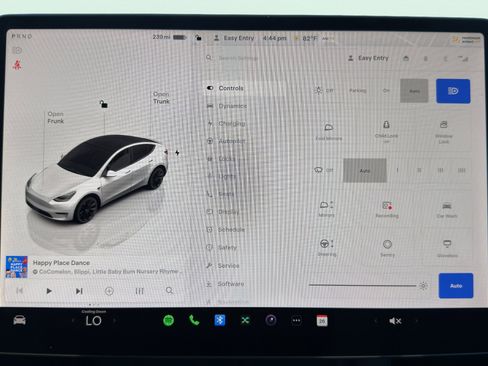This screenshot has width=488, height=366.
Task: Open the dashcam camera app
Action: [x=271, y=321]
